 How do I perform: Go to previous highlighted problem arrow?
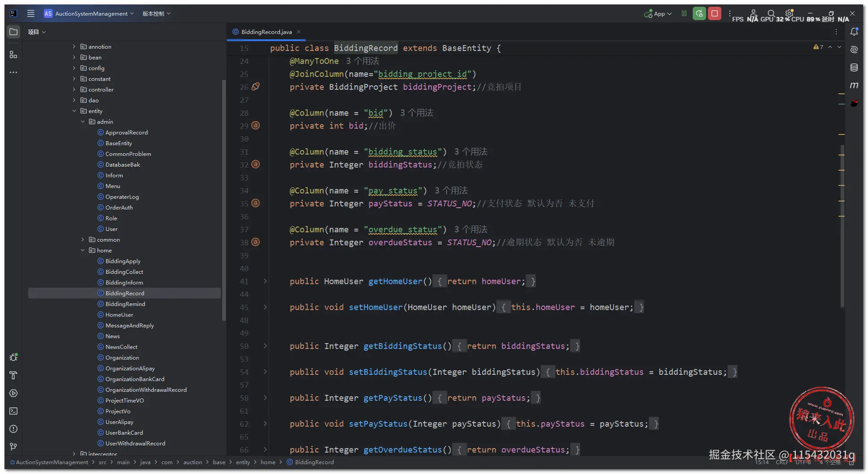(830, 47)
